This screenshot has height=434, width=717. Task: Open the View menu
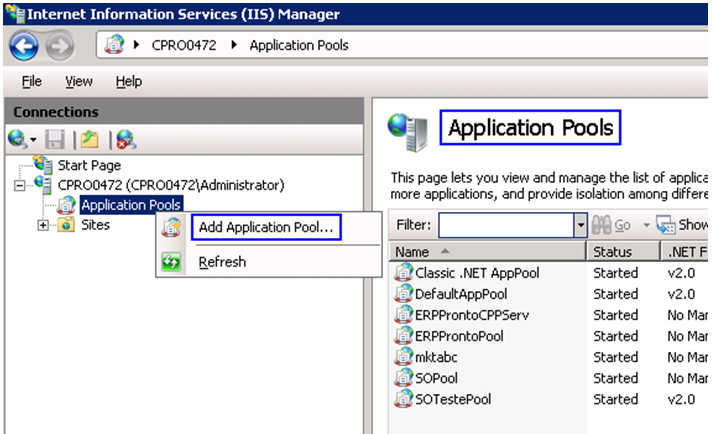point(79,81)
